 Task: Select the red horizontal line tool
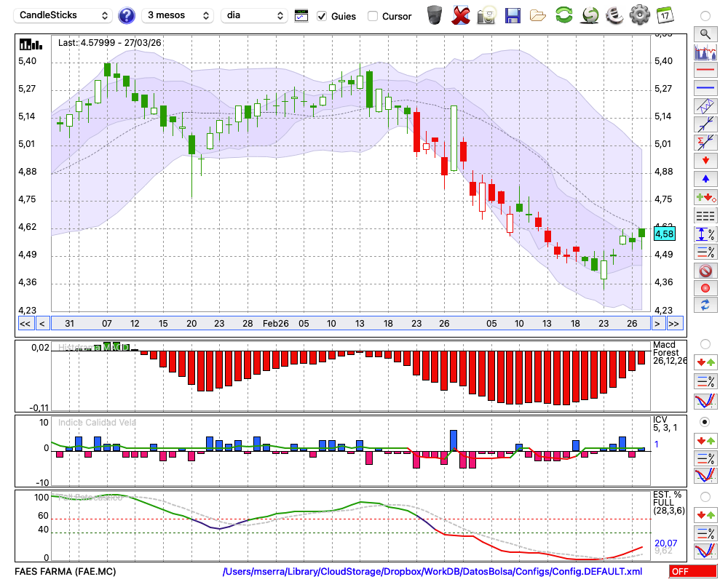coord(704,71)
